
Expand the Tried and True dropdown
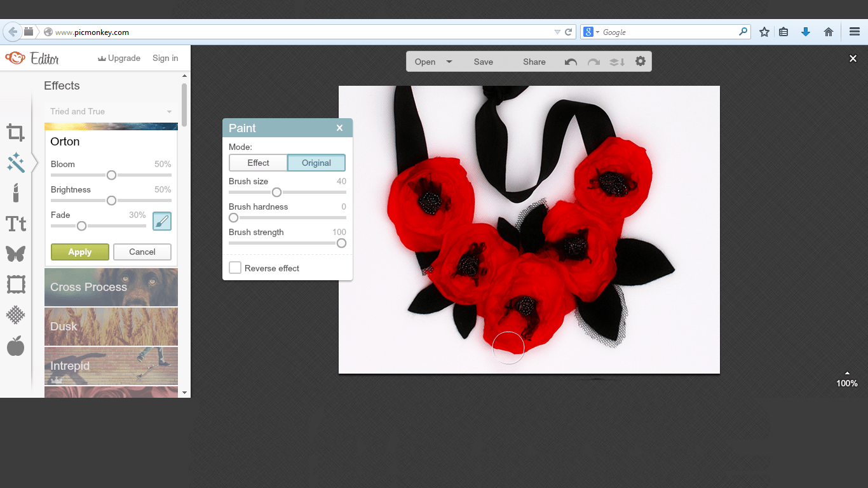pos(169,112)
